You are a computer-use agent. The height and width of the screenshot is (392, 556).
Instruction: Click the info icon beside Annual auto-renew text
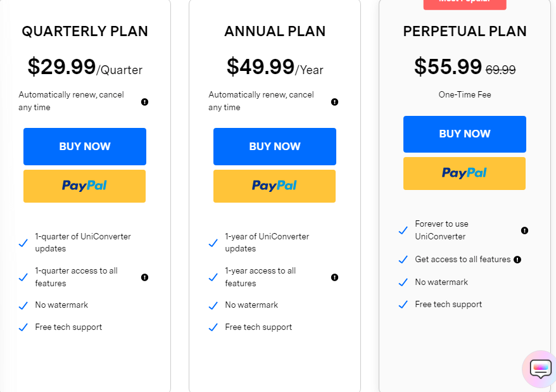pos(334,102)
